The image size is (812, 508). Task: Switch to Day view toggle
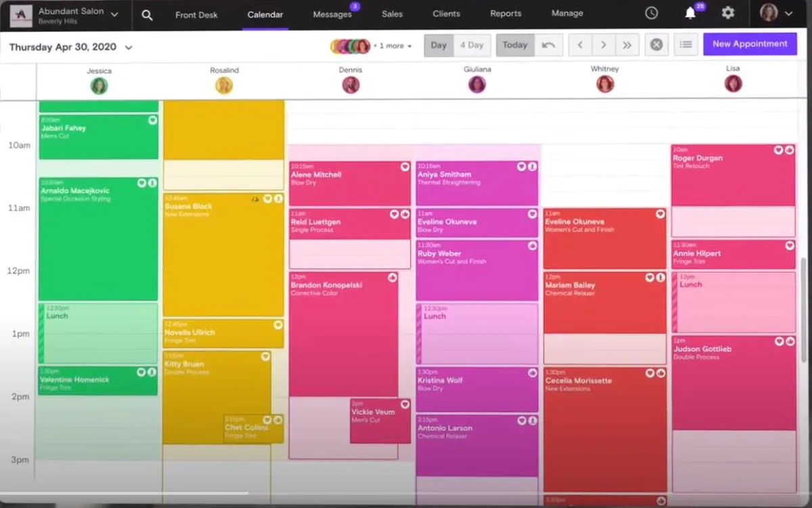pos(438,45)
